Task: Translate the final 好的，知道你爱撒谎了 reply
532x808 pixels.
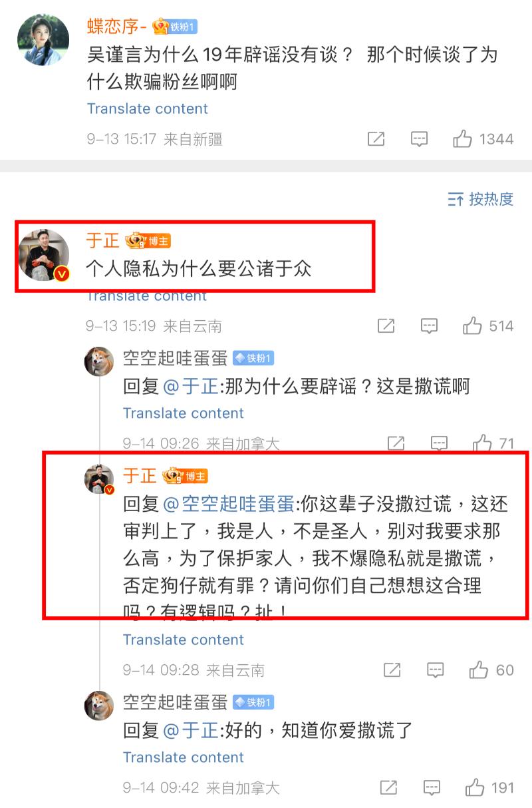Action: 184,757
